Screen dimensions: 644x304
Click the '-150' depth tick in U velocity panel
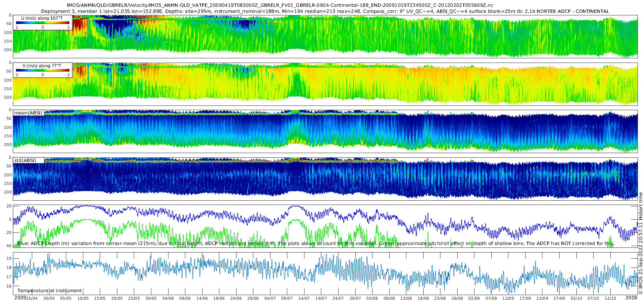pyautogui.click(x=7, y=41)
